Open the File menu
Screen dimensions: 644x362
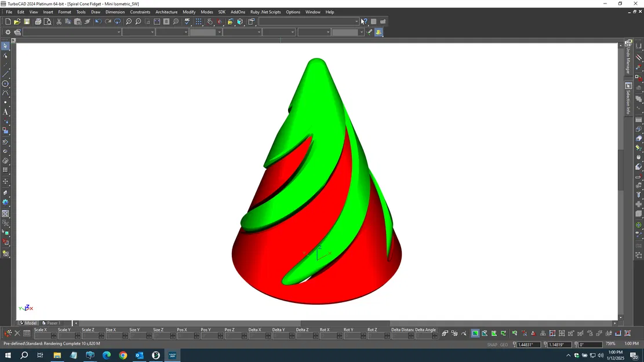(9, 12)
